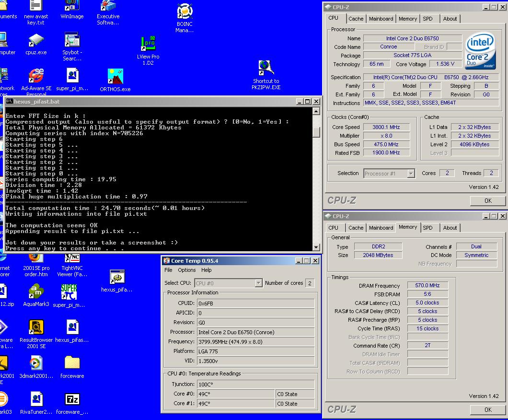Launch ORTHOS.exe desktop icon
Screen dimensions: 508x420
click(115, 80)
